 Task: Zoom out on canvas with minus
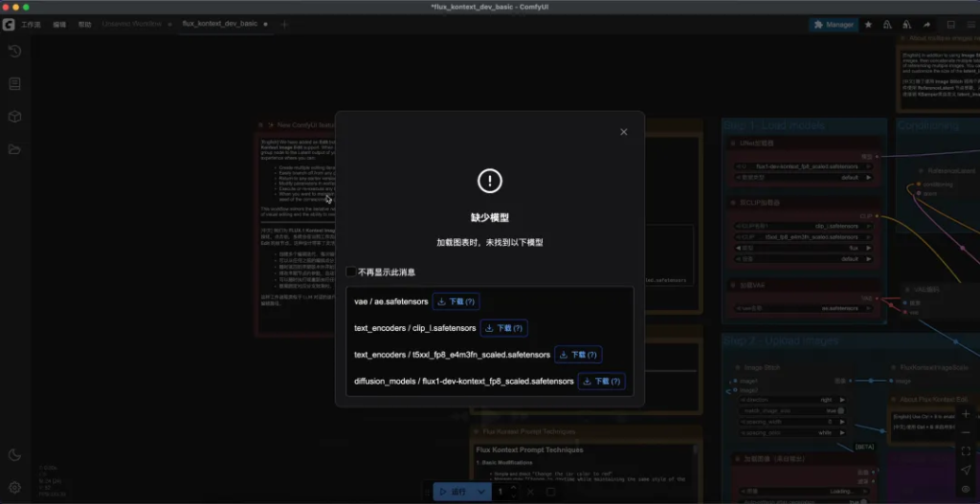[x=966, y=433]
